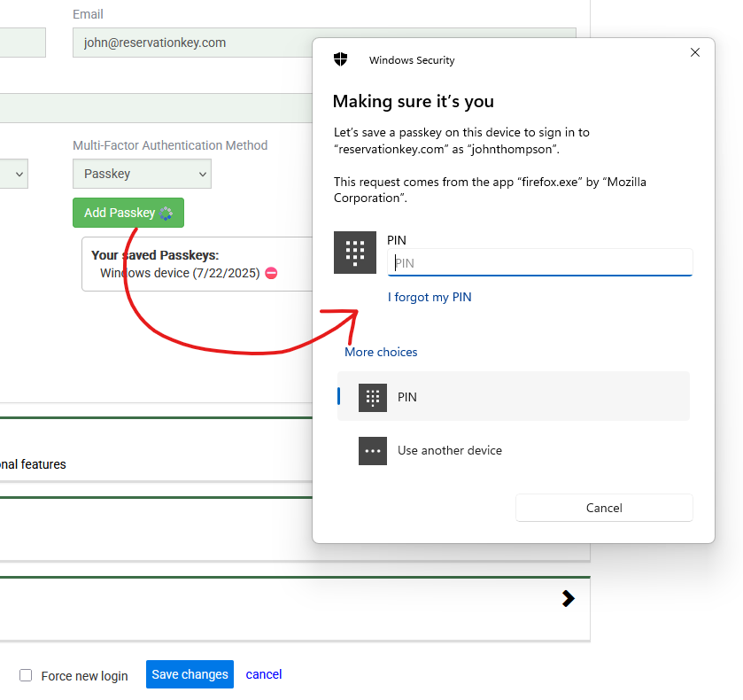This screenshot has height=700, width=743.
Task: Click the Windows Security shield icon
Action: [x=340, y=59]
